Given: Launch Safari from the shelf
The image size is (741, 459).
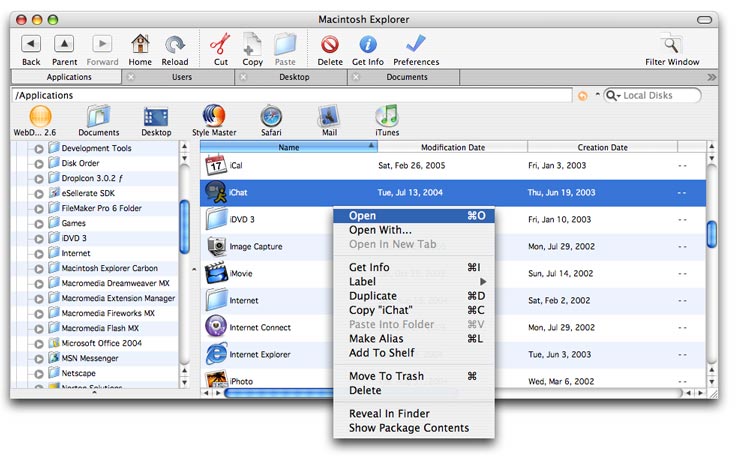Looking at the screenshot, I should click(271, 116).
